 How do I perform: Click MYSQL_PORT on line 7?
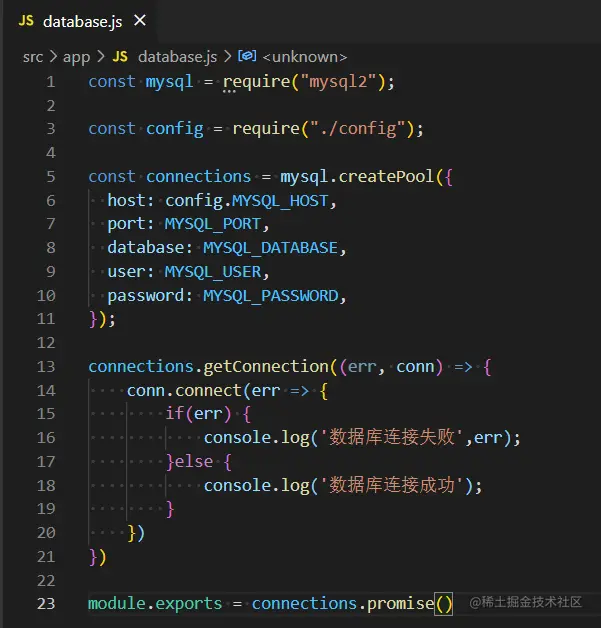click(x=213, y=224)
